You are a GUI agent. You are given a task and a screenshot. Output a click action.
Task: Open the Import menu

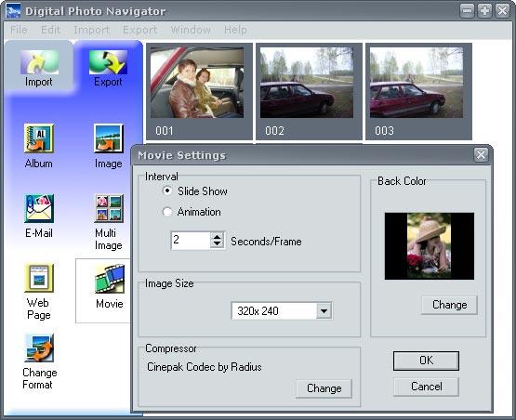click(x=91, y=30)
